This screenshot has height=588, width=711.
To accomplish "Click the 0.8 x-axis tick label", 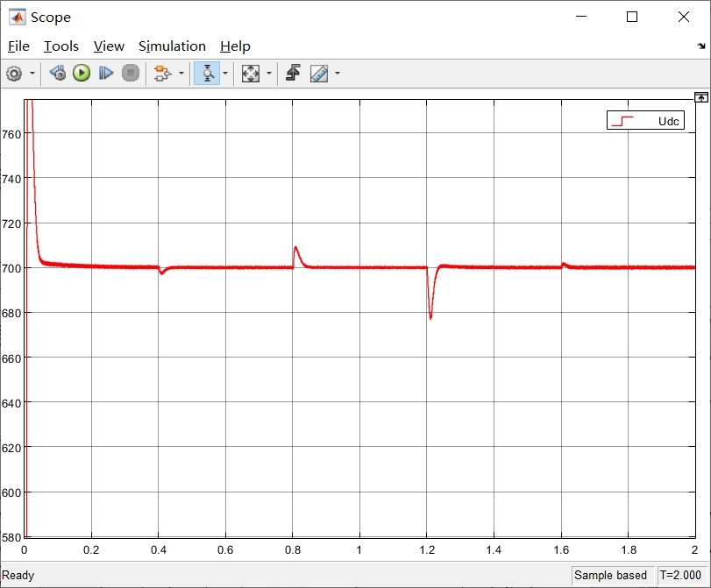I will (293, 550).
